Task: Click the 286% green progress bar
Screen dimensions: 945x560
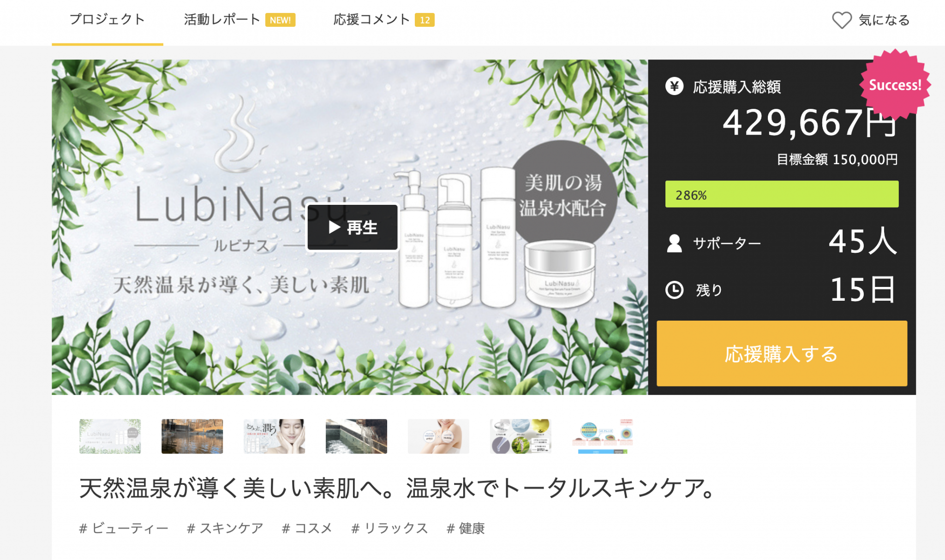Action: tap(782, 194)
